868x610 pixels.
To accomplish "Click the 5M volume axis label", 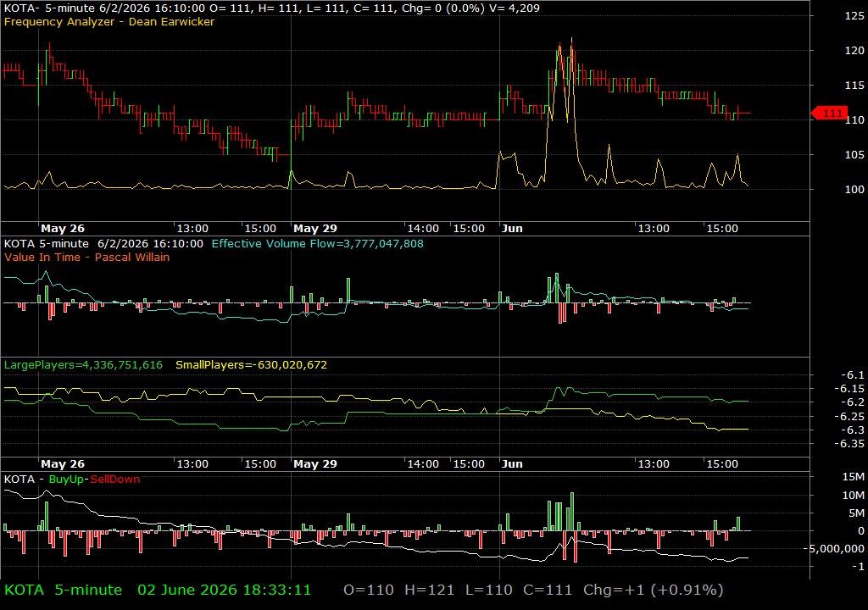I will 856,513.
